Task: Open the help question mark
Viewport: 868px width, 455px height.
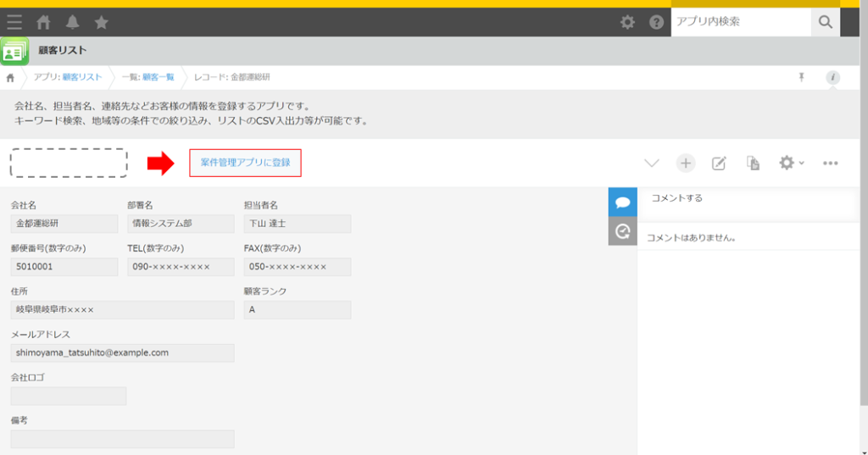Action: [657, 22]
